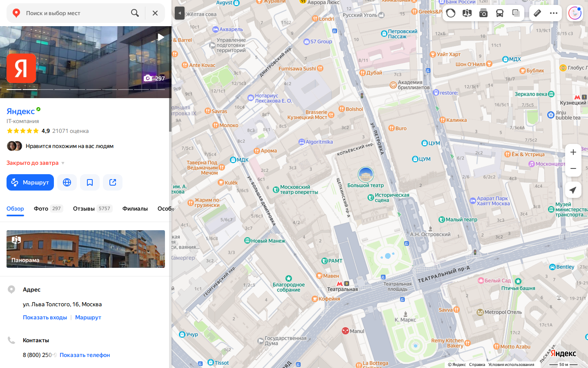
Task: Click the Маршрут route button
Action: click(30, 182)
